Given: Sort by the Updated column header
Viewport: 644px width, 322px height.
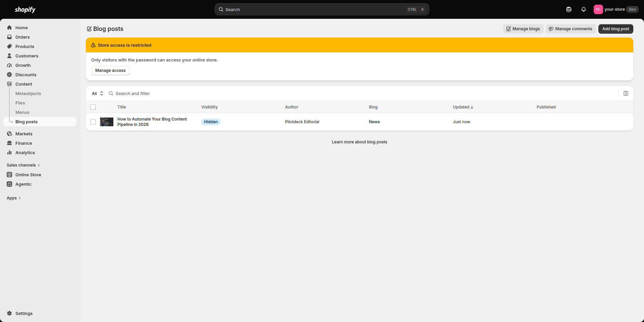Looking at the screenshot, I should (463, 107).
